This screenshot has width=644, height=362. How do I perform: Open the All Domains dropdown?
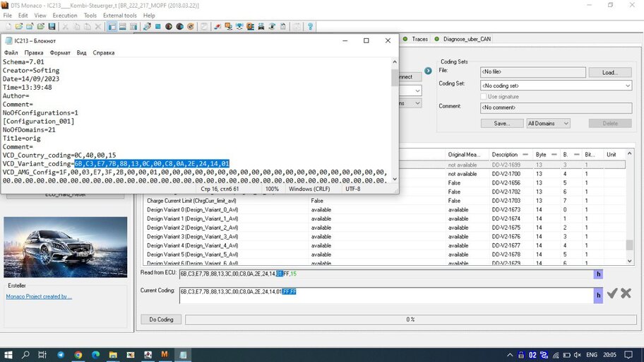point(548,123)
